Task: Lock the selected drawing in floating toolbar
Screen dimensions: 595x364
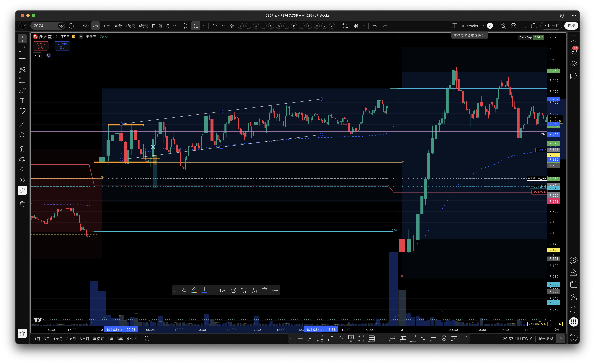Action: [x=254, y=290]
